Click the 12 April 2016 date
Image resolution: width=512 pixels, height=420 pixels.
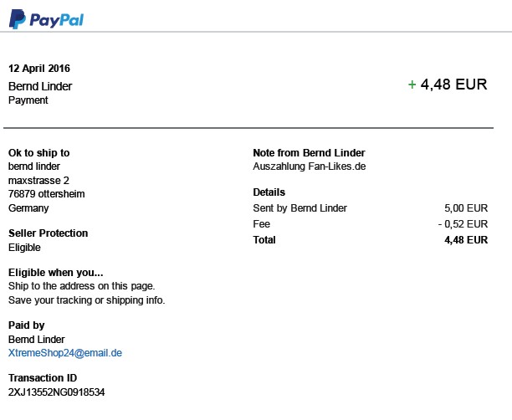click(39, 69)
